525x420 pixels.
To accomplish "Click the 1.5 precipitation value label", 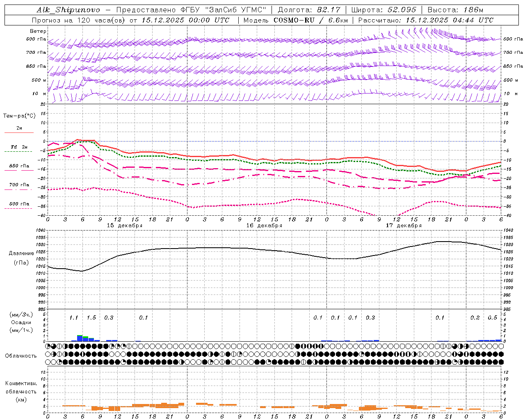I will pyautogui.click(x=91, y=317).
